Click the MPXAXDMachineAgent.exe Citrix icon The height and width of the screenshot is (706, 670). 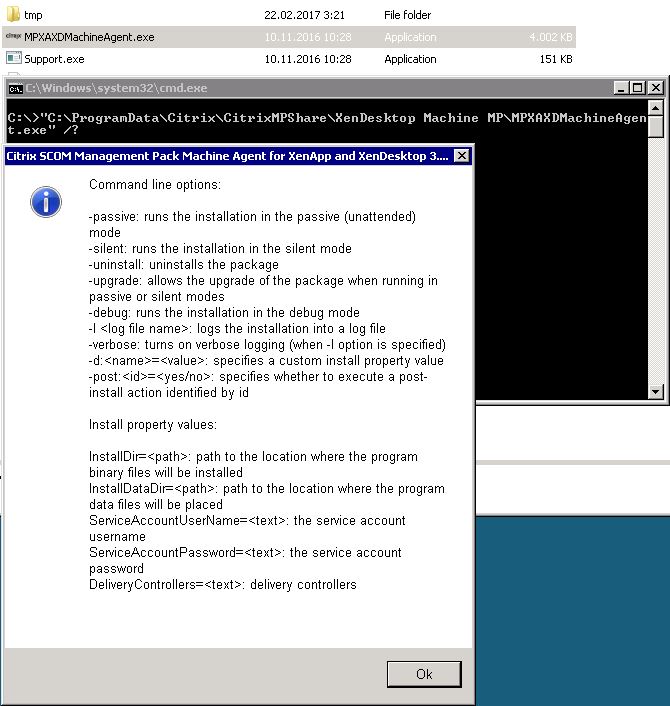pos(14,36)
